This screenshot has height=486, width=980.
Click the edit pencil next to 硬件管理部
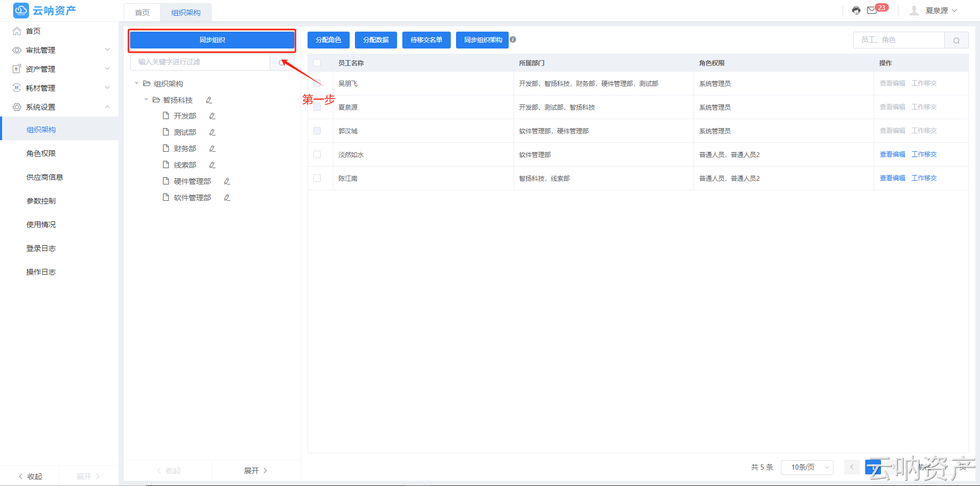[227, 181]
